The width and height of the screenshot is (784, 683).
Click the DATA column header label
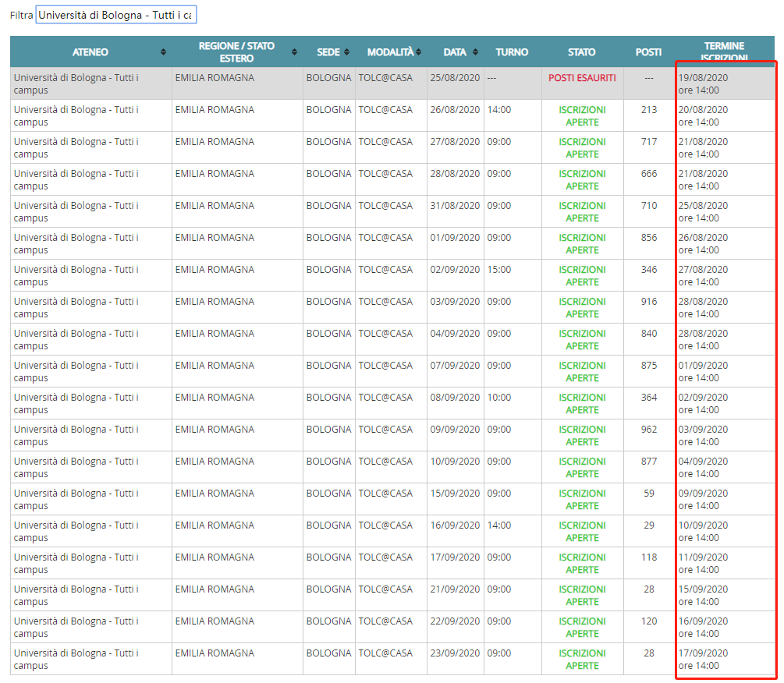point(455,52)
